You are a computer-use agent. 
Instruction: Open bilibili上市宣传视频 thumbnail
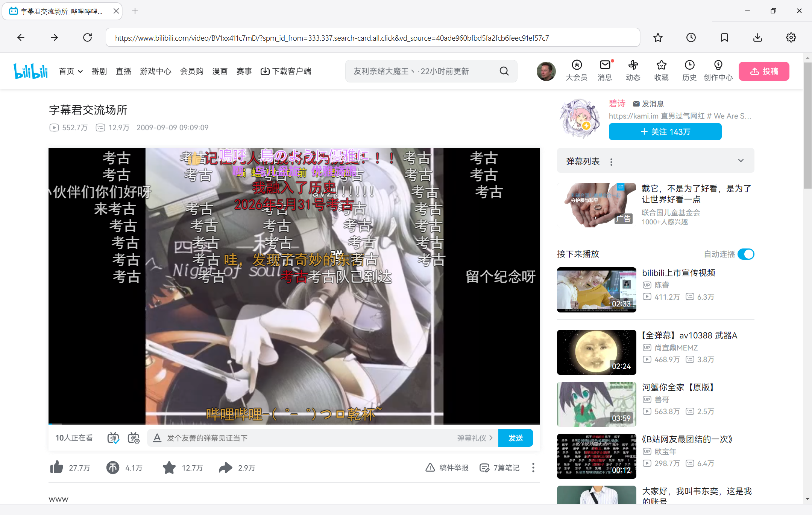(x=596, y=290)
